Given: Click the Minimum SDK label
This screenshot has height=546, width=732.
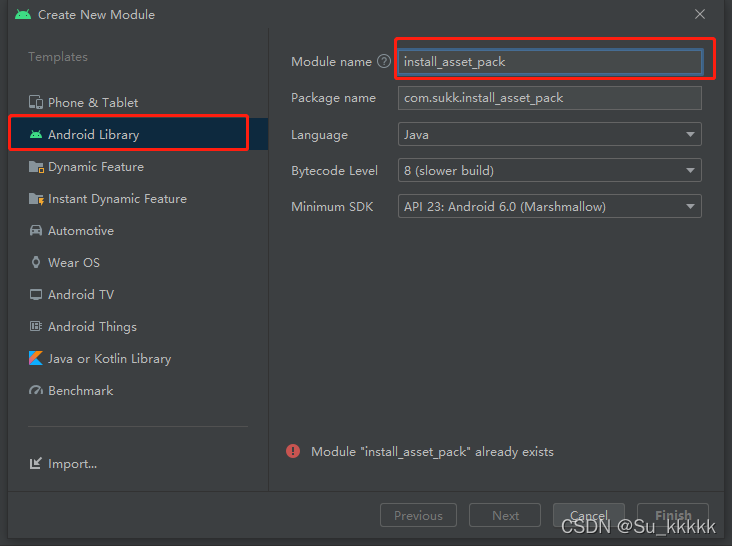Looking at the screenshot, I should [332, 206].
